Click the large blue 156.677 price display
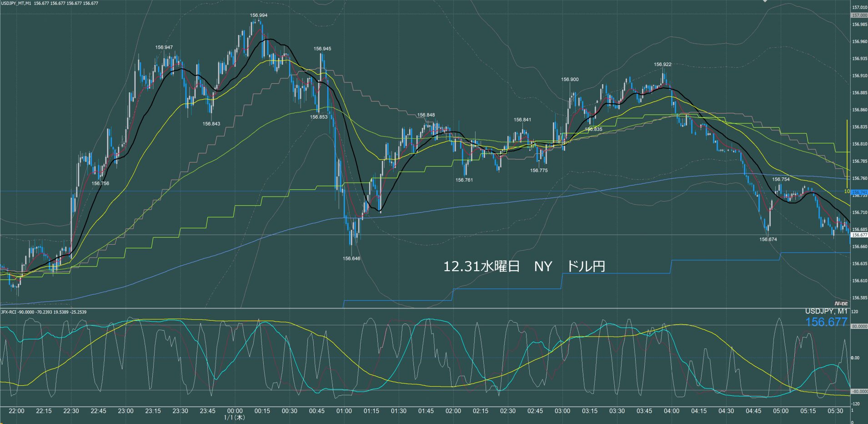Viewport: 868px width, 424px height. pyautogui.click(x=826, y=322)
